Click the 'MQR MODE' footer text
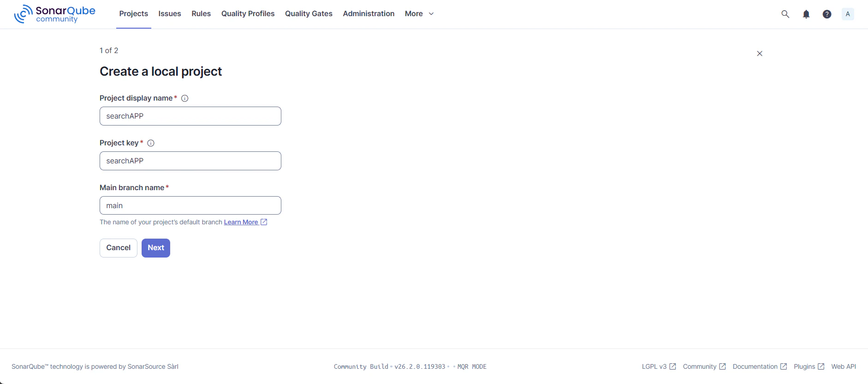The image size is (868, 384). click(x=472, y=367)
